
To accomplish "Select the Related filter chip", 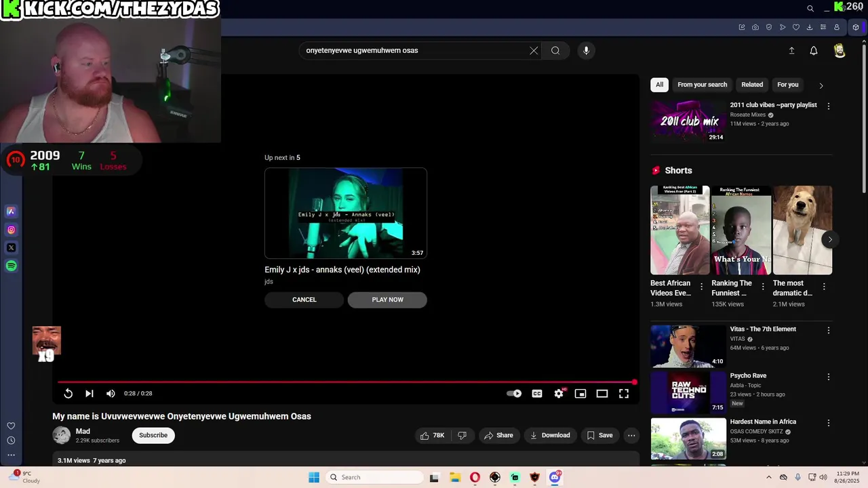I will coord(752,85).
